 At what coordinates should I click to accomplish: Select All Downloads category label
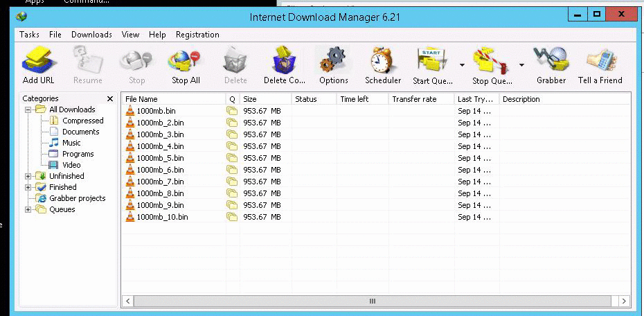(x=72, y=109)
